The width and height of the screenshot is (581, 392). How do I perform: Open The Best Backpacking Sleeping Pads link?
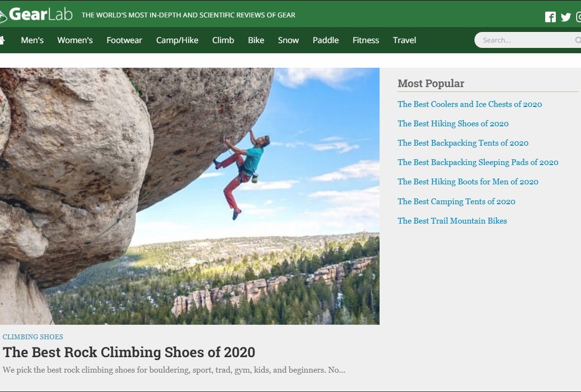point(478,162)
